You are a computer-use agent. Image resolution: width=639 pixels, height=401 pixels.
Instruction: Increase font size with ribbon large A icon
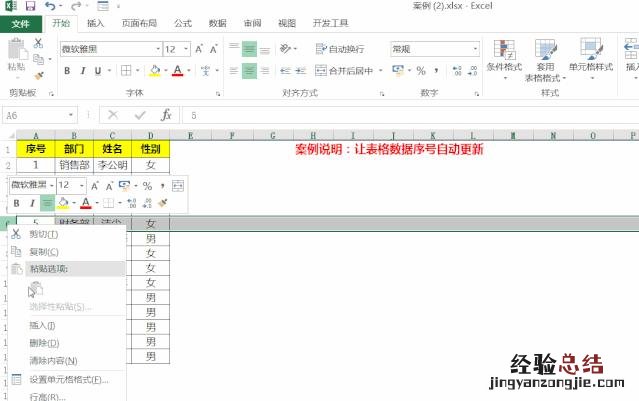tap(199, 49)
